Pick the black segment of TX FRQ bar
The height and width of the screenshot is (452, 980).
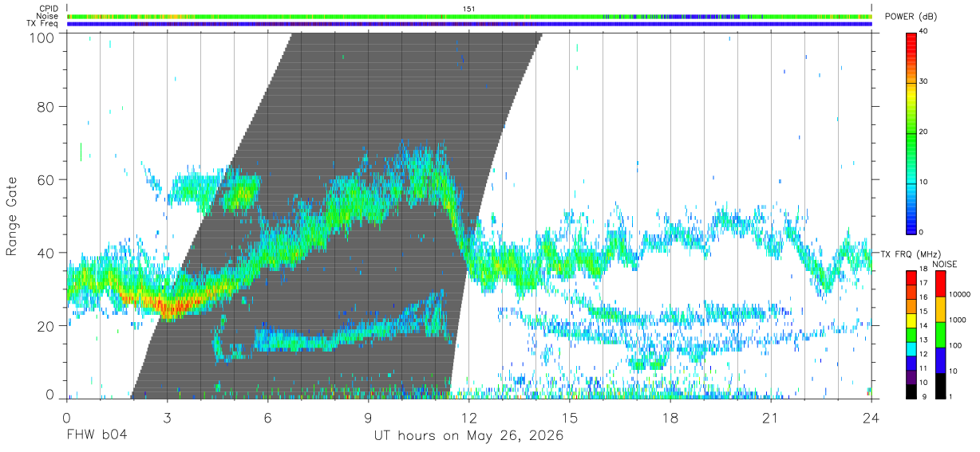[911, 391]
